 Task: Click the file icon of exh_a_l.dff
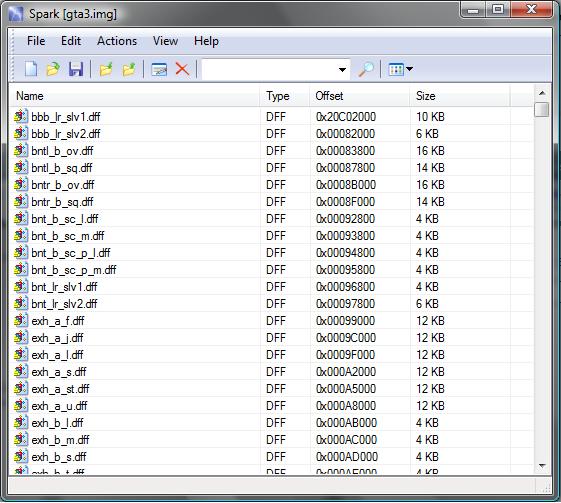21,355
